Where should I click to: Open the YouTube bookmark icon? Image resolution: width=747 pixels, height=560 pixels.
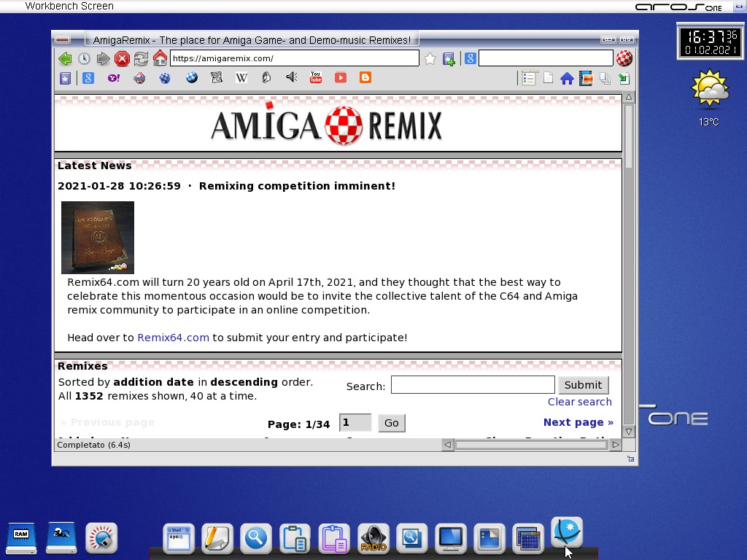pos(315,77)
